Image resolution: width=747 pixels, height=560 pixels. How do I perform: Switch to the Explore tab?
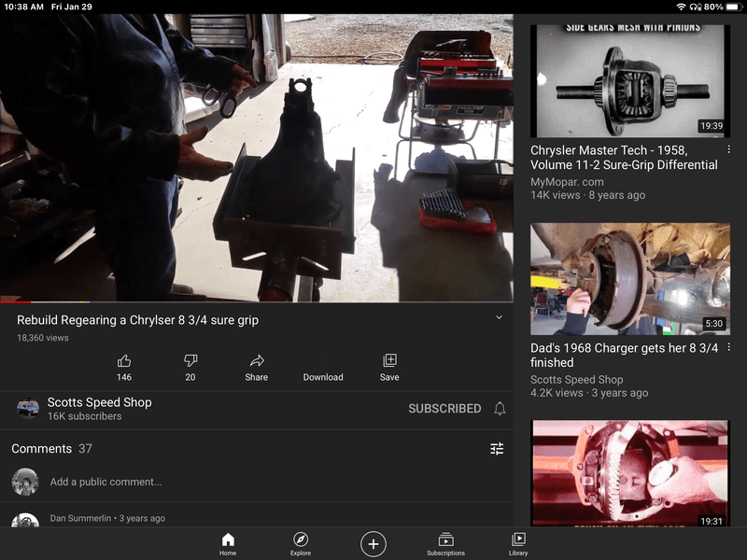pyautogui.click(x=301, y=544)
